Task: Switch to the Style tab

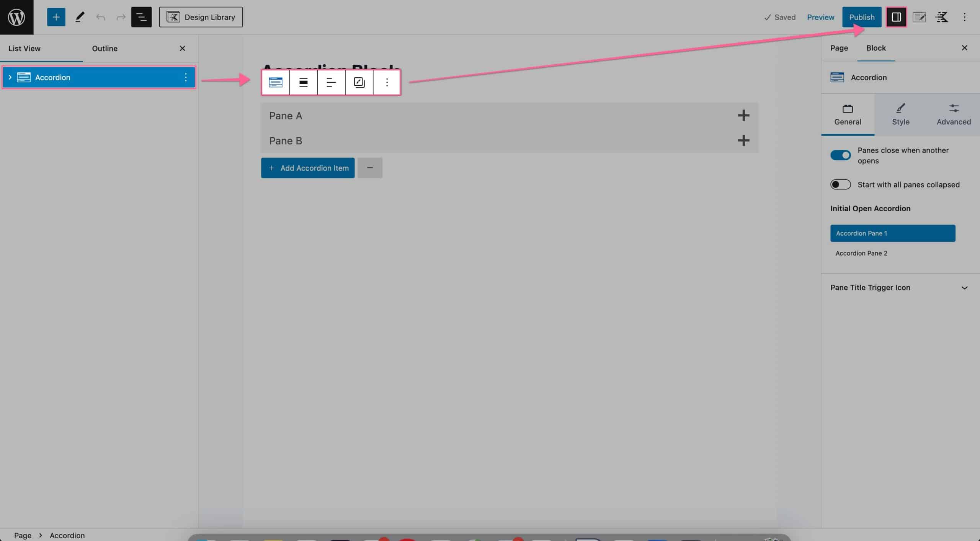Action: click(x=901, y=113)
